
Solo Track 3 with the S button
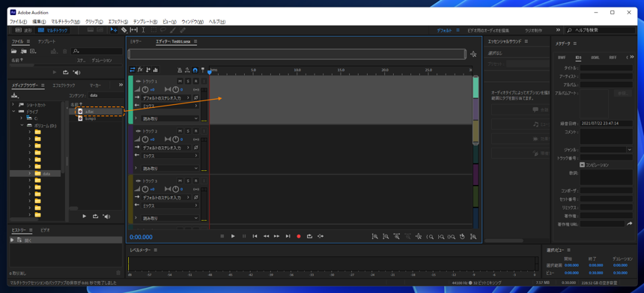[x=188, y=181]
